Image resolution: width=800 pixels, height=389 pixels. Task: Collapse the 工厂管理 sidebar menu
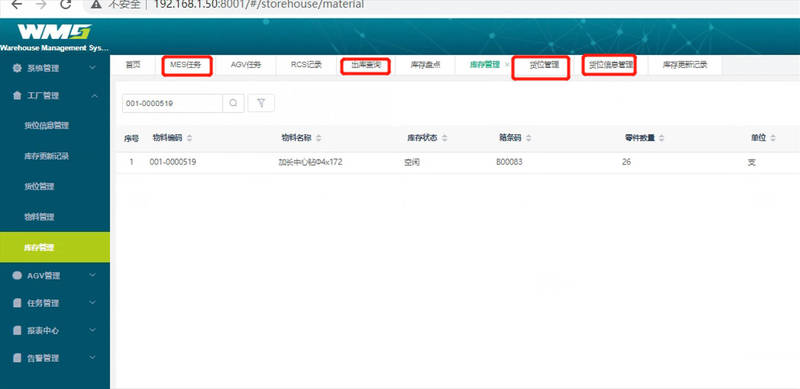(55, 95)
